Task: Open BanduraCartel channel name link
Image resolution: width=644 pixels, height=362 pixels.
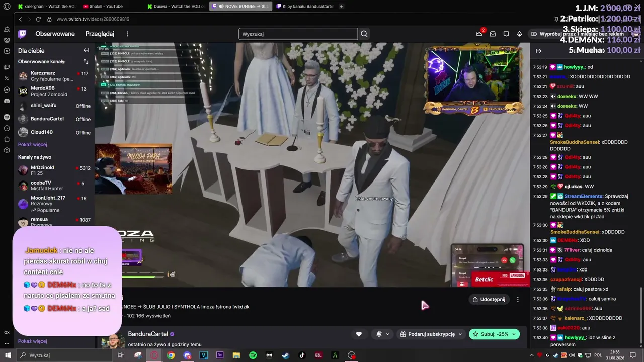Action: [x=148, y=334]
